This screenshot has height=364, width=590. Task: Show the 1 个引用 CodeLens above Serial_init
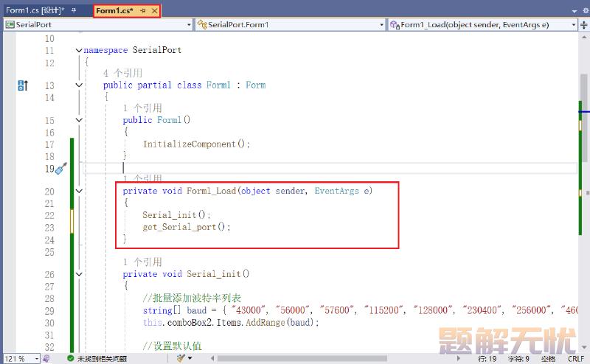[142, 262]
